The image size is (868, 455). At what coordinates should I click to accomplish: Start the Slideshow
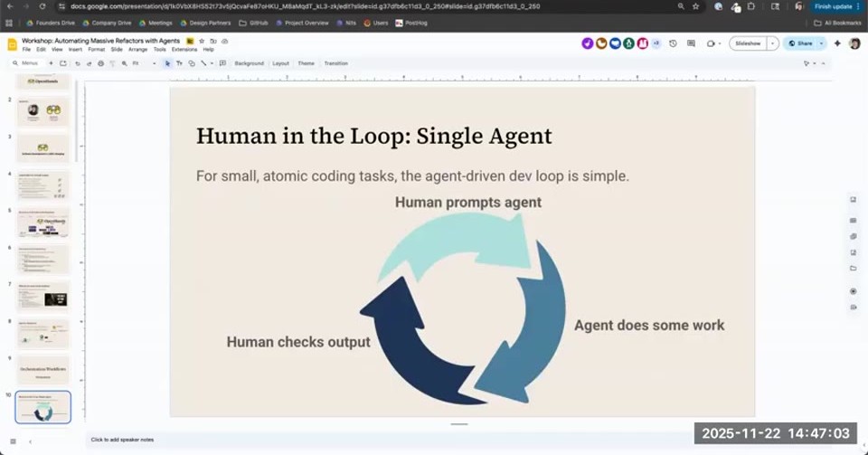coord(748,43)
